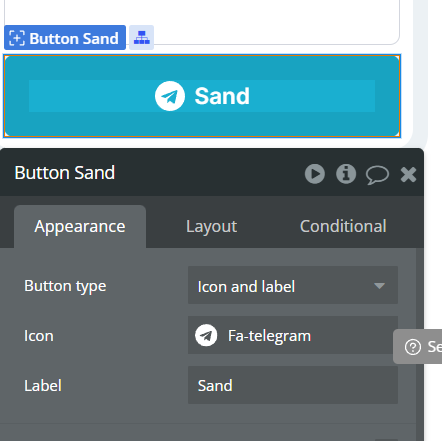Image resolution: width=442 pixels, height=441 pixels.
Task: Open the Button type dropdown showing Icon and label
Action: pos(293,285)
